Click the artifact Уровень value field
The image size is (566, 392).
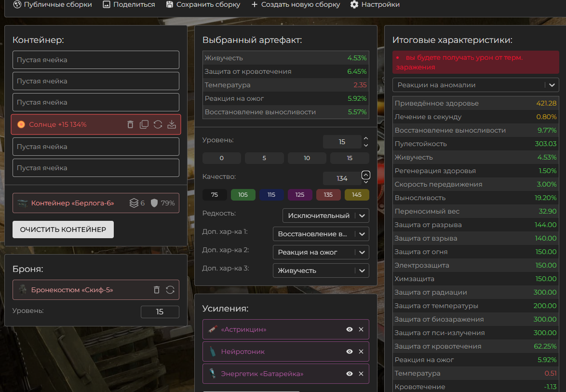pos(342,142)
